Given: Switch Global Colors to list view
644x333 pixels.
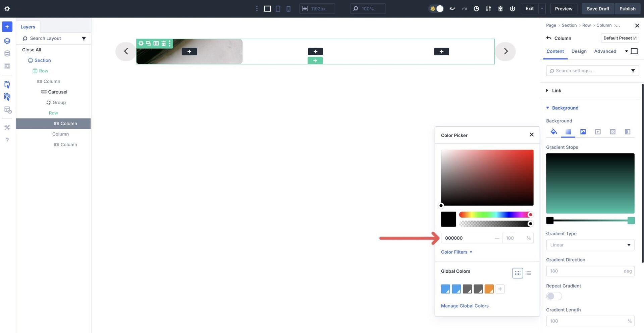Looking at the screenshot, I should [528, 273].
